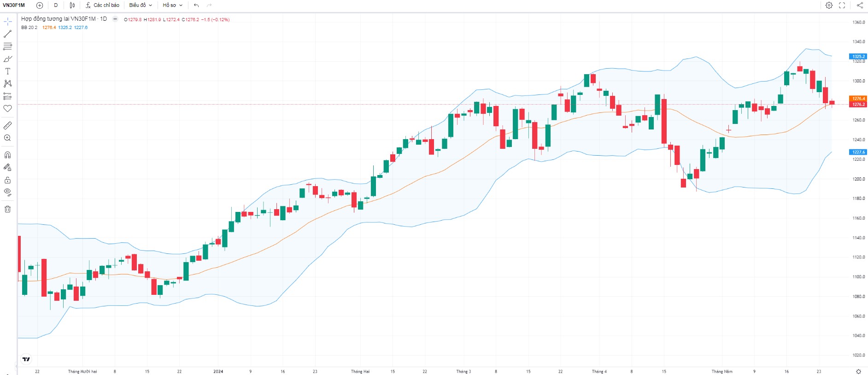868x375 pixels.
Task: Select the text annotation tool
Action: pos(7,71)
